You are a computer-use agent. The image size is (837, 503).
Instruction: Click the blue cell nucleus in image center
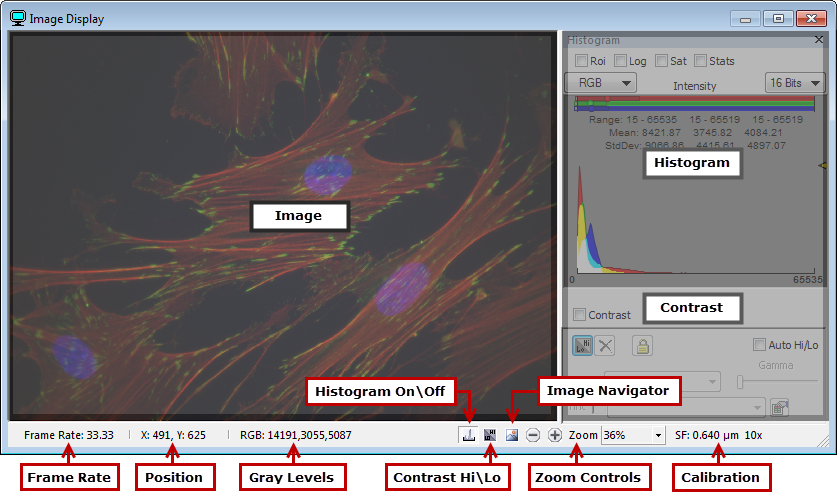[327, 176]
